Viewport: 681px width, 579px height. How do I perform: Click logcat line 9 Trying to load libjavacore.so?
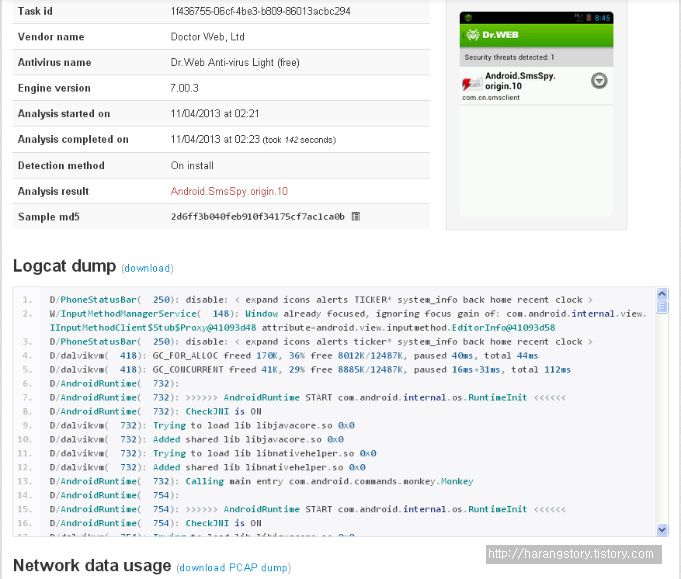[202, 425]
